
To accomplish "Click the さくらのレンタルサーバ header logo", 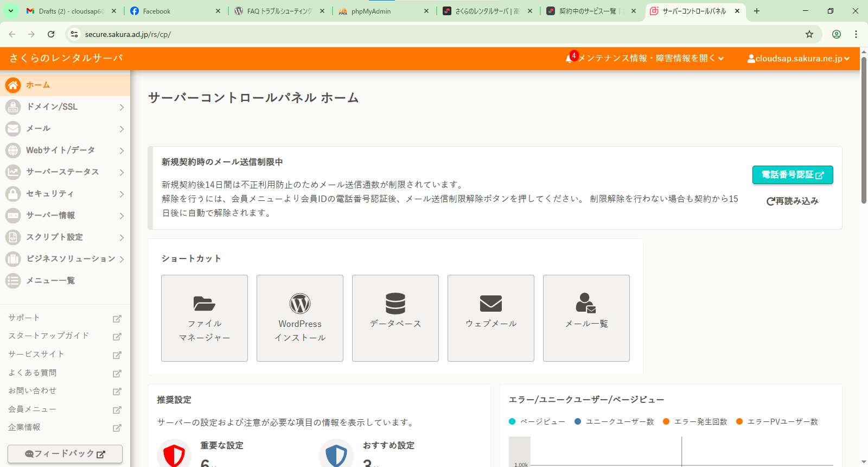I will [x=66, y=58].
